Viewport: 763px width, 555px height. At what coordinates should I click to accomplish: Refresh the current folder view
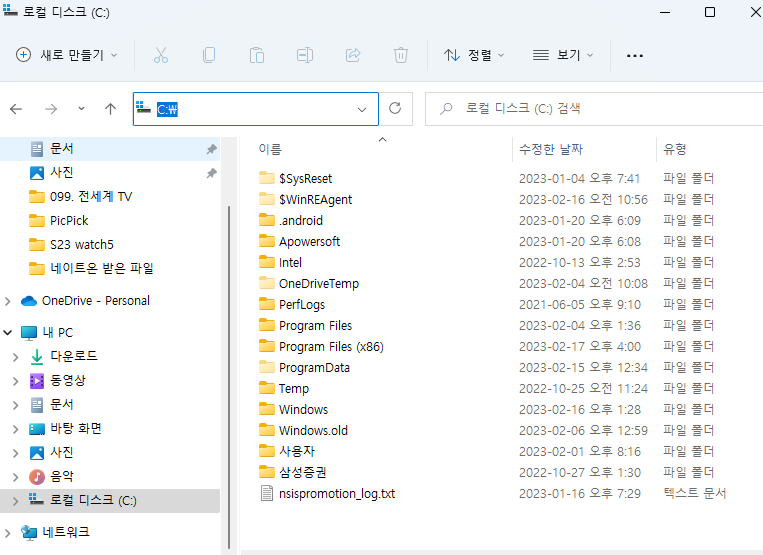395,108
